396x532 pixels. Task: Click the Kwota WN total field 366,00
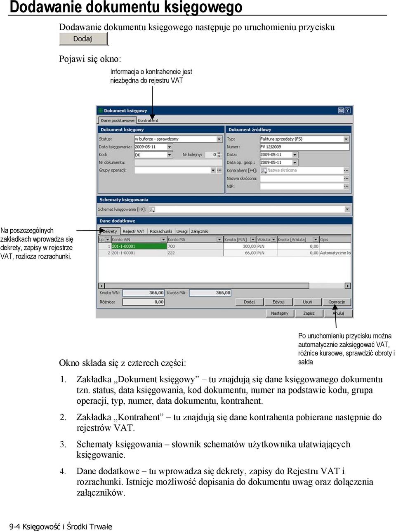pyautogui.click(x=144, y=293)
